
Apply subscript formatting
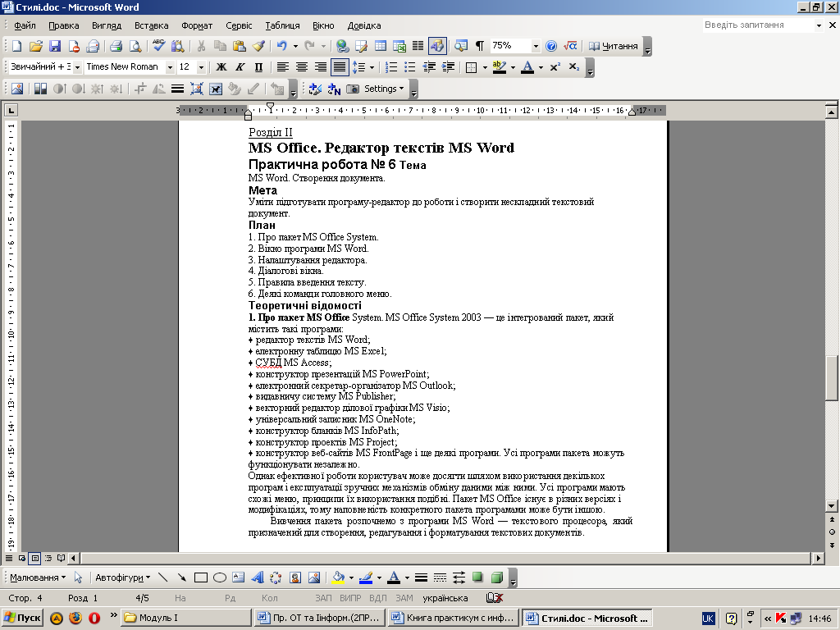(x=573, y=67)
